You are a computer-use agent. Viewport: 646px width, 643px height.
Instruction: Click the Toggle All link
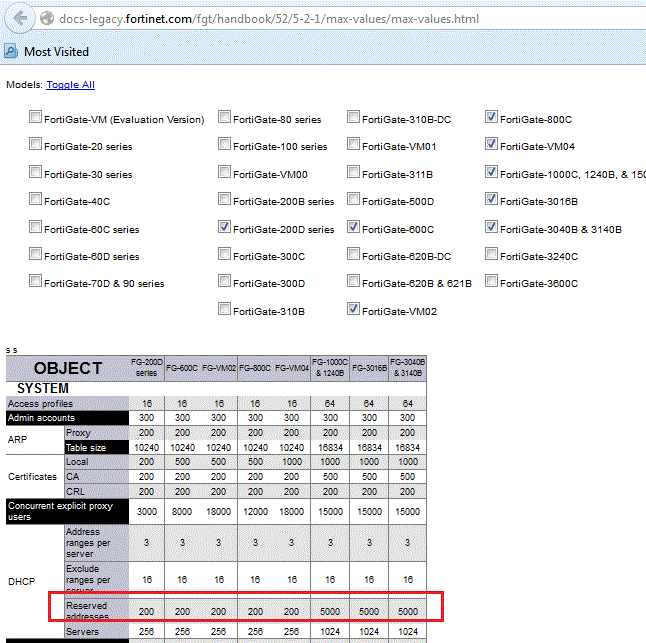[70, 84]
